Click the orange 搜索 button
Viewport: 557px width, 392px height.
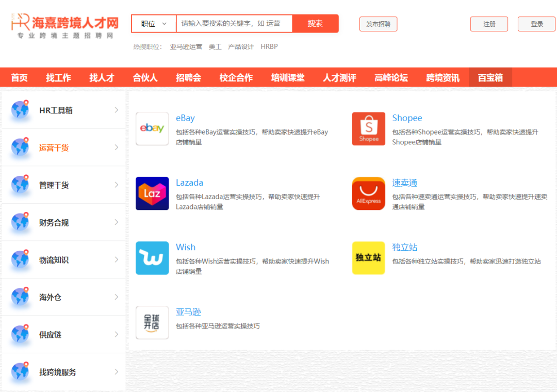click(x=315, y=24)
